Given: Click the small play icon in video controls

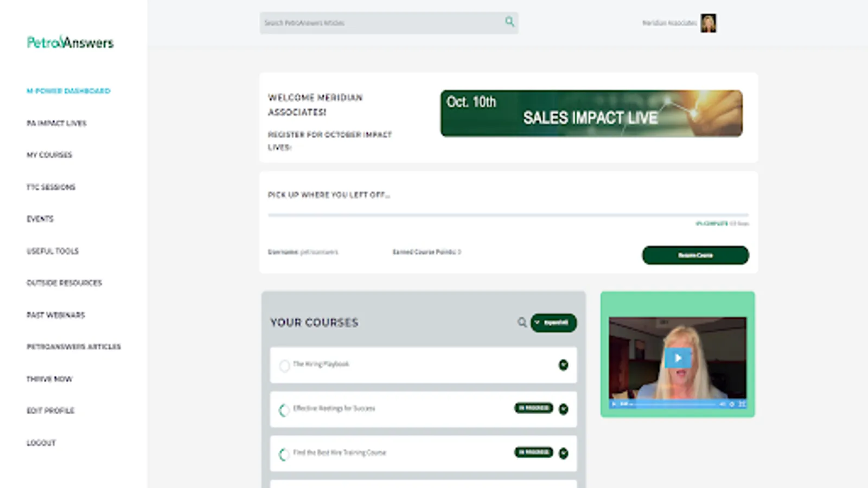Looking at the screenshot, I should (614, 404).
